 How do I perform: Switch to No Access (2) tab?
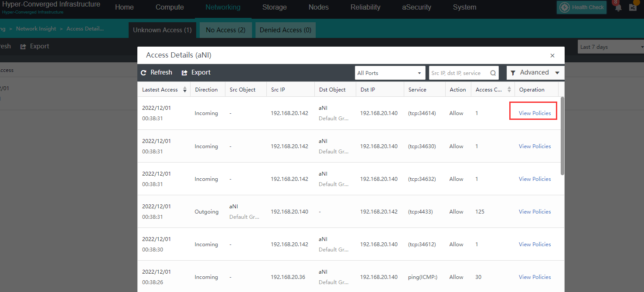pyautogui.click(x=225, y=30)
